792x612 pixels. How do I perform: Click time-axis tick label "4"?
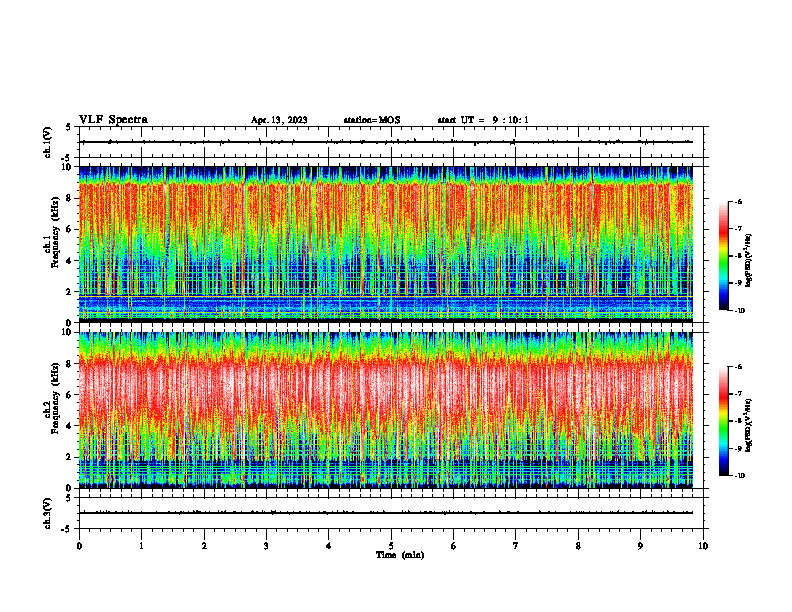click(x=329, y=546)
